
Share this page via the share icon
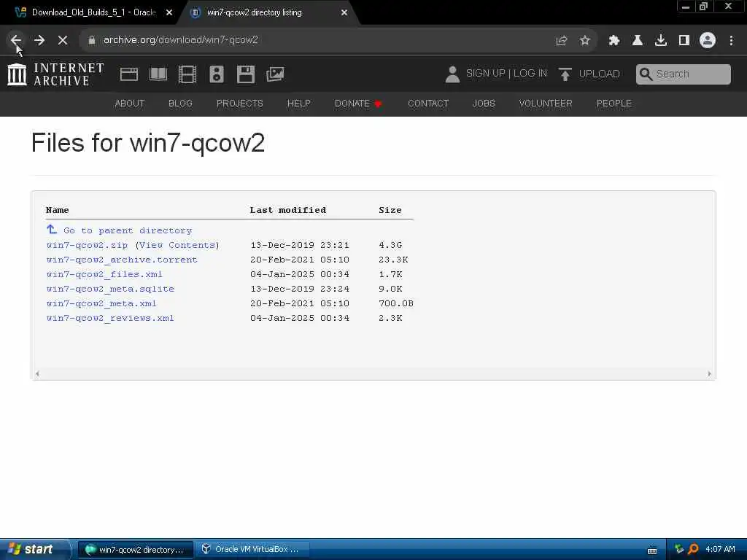click(561, 41)
